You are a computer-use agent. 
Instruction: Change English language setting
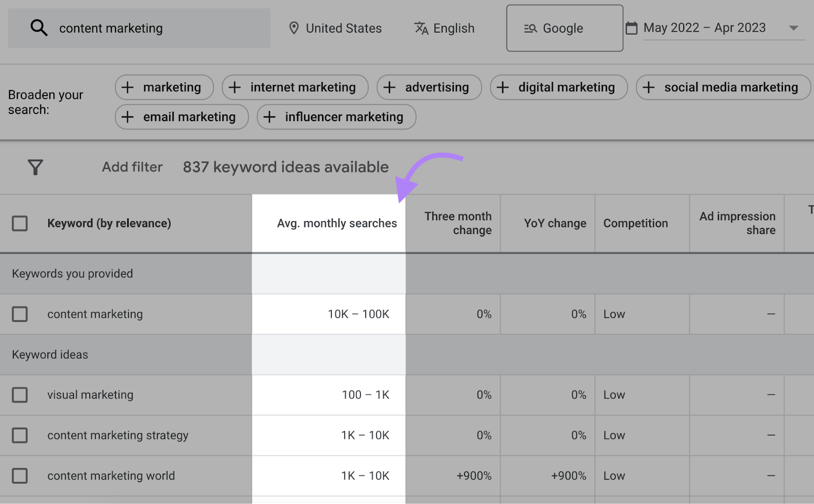(444, 28)
